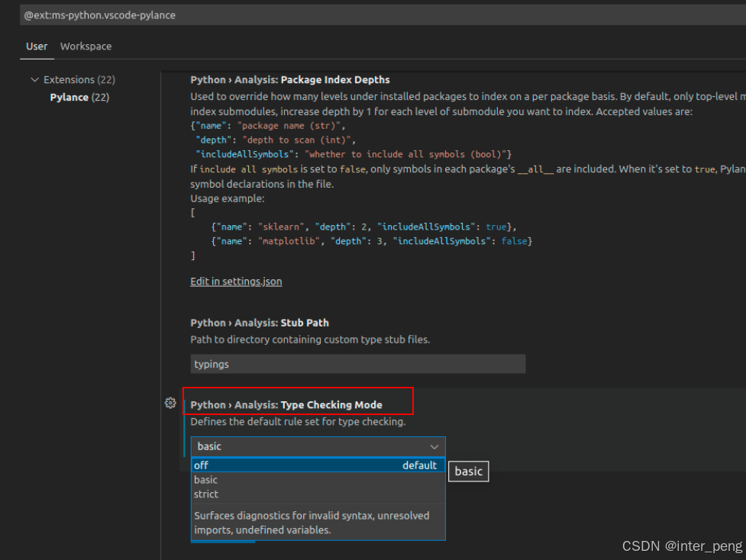
Task: Click the Package Index Depths setting title
Action: tap(289, 80)
